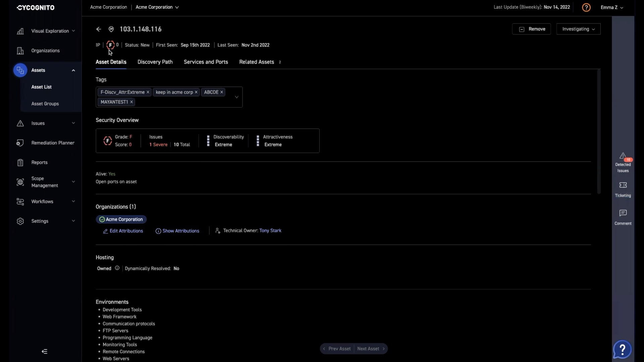Open the floating help chat bubble
The height and width of the screenshot is (362, 644).
(x=622, y=350)
